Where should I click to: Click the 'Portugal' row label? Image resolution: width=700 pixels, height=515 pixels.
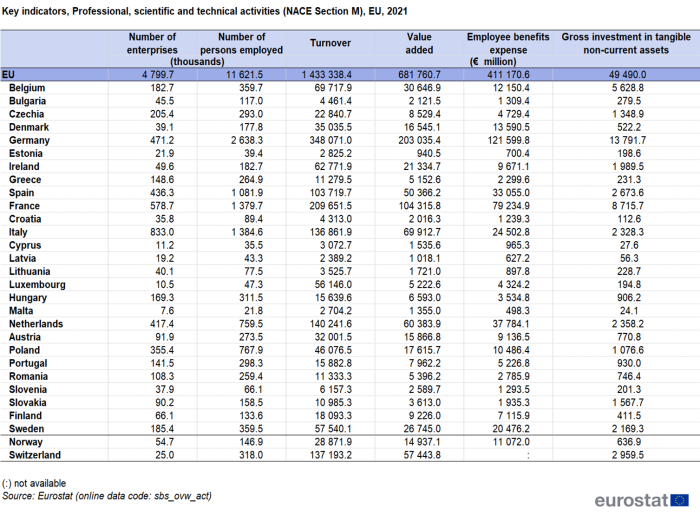pyautogui.click(x=28, y=363)
